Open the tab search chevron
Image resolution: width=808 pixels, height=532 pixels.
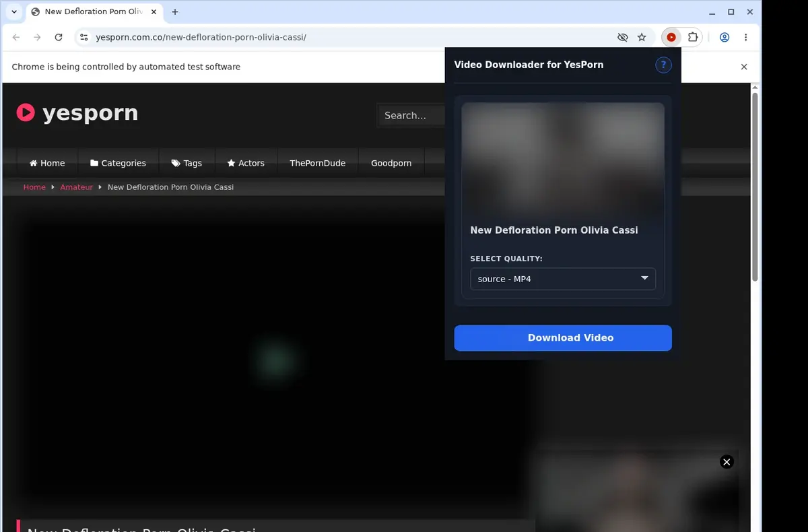(14, 11)
